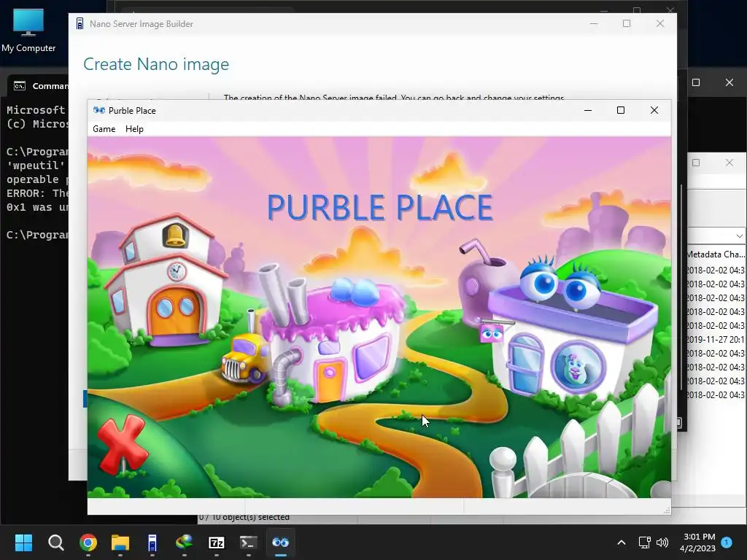
Task: Click the Purble Place title bar icon
Action: point(99,111)
